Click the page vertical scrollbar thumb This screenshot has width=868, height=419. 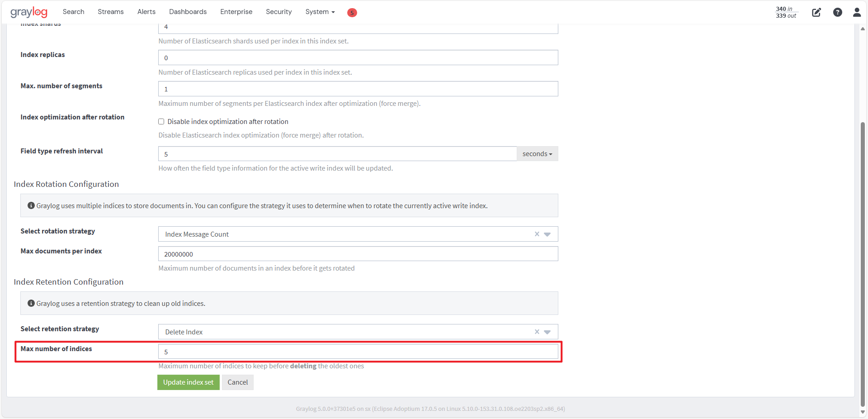pyautogui.click(x=863, y=265)
